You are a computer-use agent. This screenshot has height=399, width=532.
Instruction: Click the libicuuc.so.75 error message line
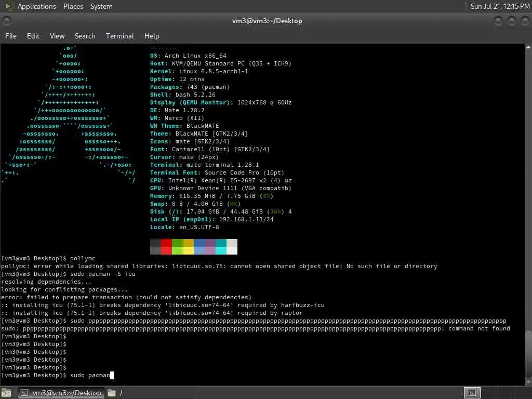(x=219, y=267)
